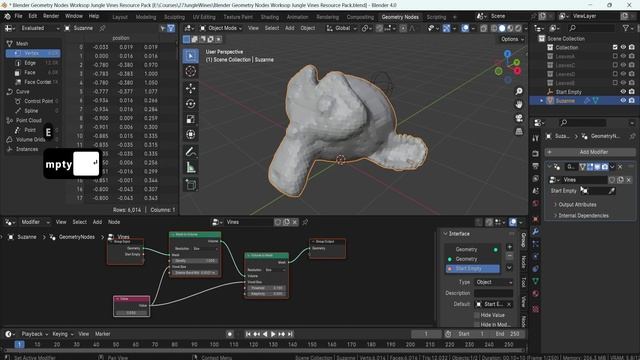Switch to Shading workspace tab

pyautogui.click(x=269, y=17)
